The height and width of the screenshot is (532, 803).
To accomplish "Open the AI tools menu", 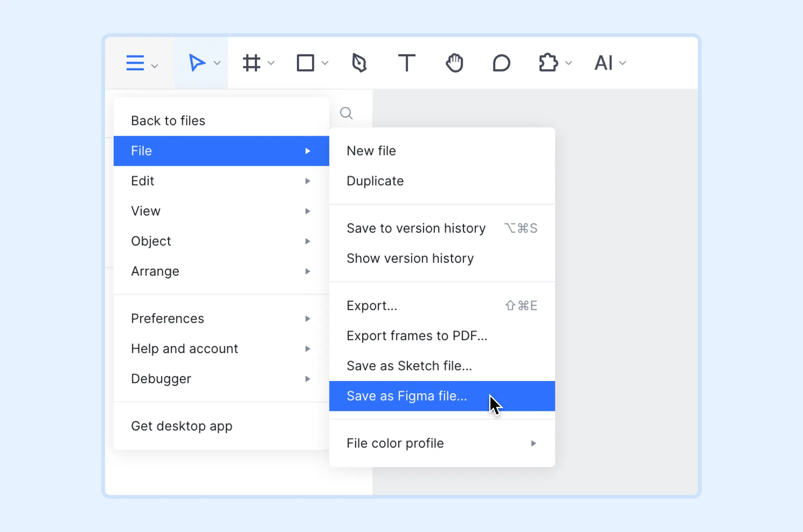I will coord(604,63).
